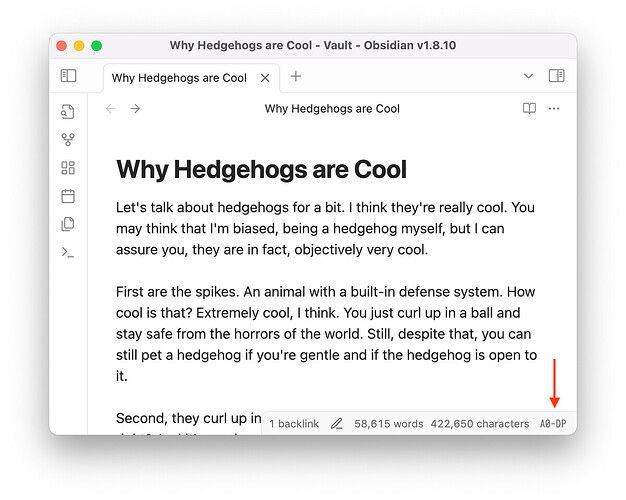The image size is (626, 500).
Task: Add a new tab
Action: click(x=296, y=76)
